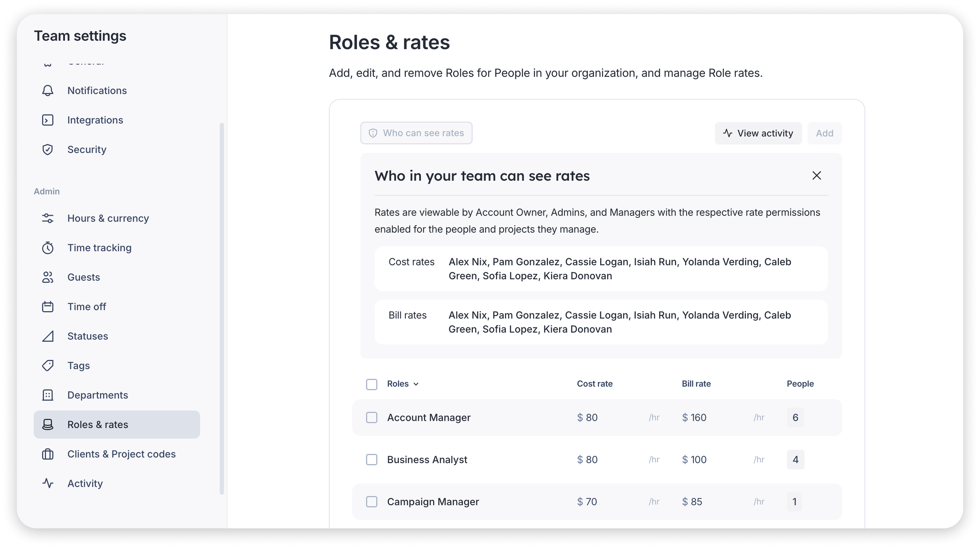Click the Add button

click(x=824, y=133)
